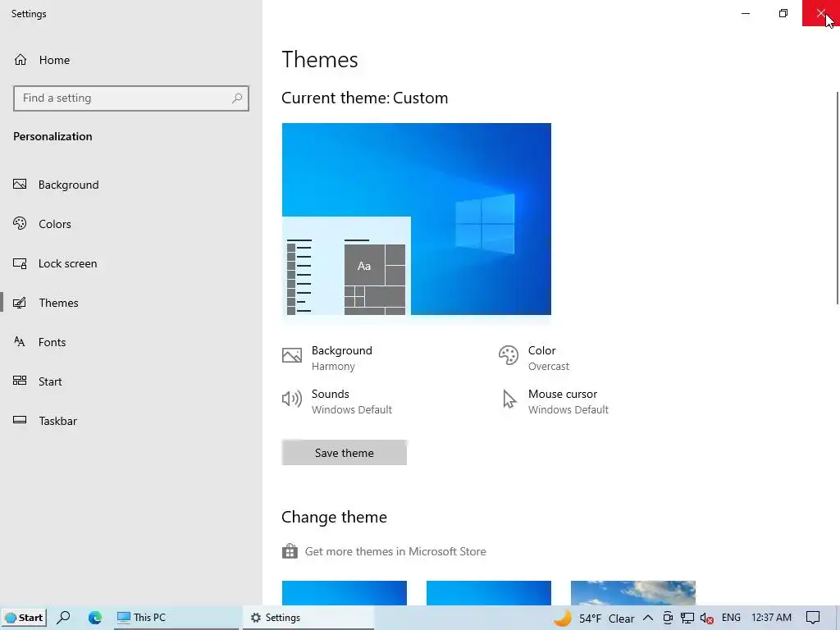This screenshot has height=630, width=840.
Task: Select the first theme thumbnail
Action: point(345,593)
